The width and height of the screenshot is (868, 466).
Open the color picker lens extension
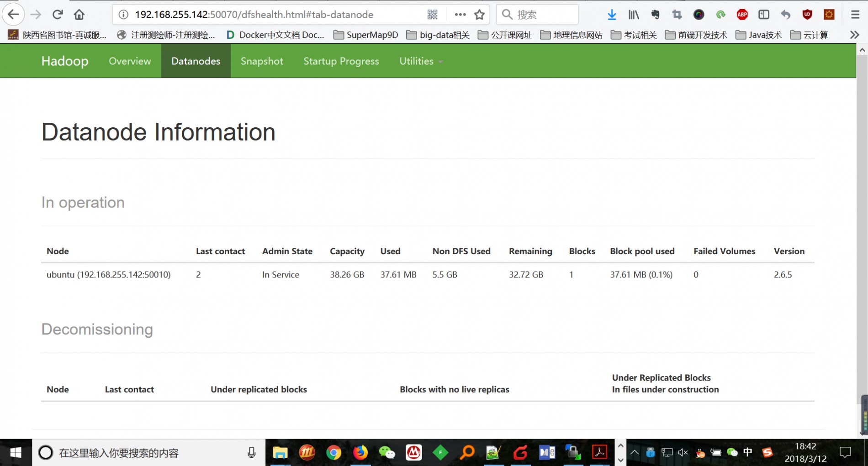pyautogui.click(x=699, y=15)
